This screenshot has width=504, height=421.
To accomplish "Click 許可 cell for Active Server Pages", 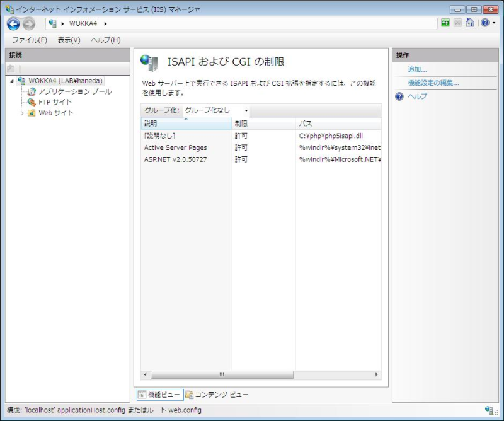I will tap(241, 147).
